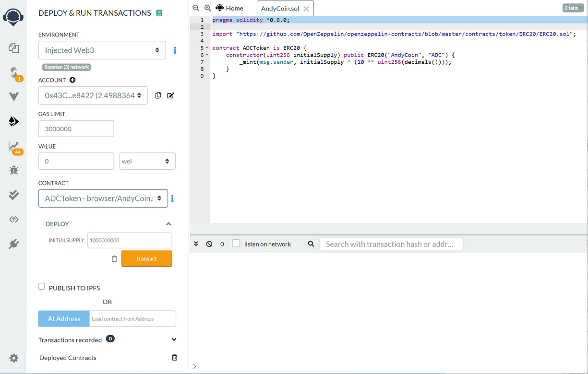Toggle terminal with double chevron icon
This screenshot has width=588, height=374.
pos(196,244)
